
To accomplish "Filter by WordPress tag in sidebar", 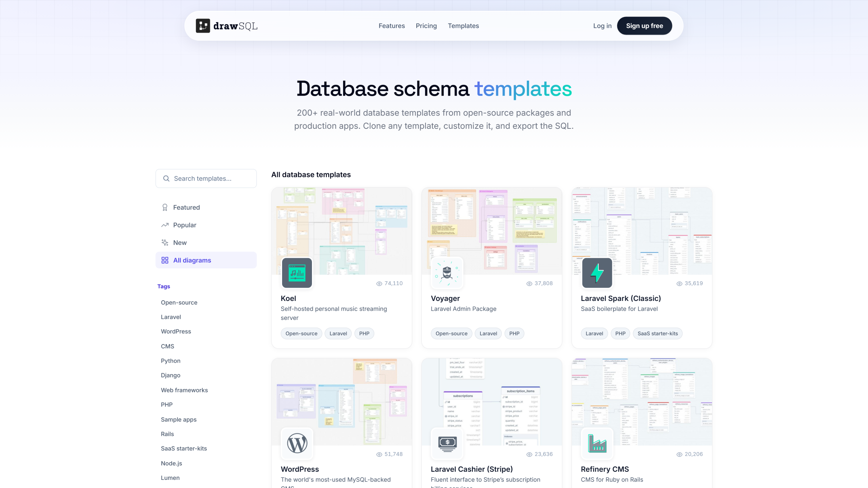I will 176,331.
